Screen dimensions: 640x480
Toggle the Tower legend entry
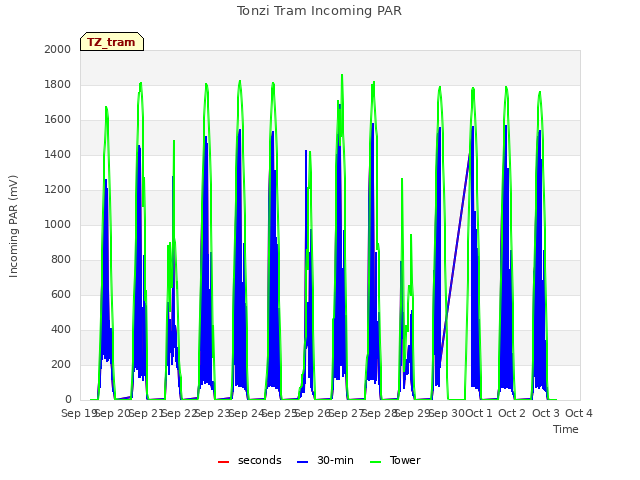click(395, 460)
